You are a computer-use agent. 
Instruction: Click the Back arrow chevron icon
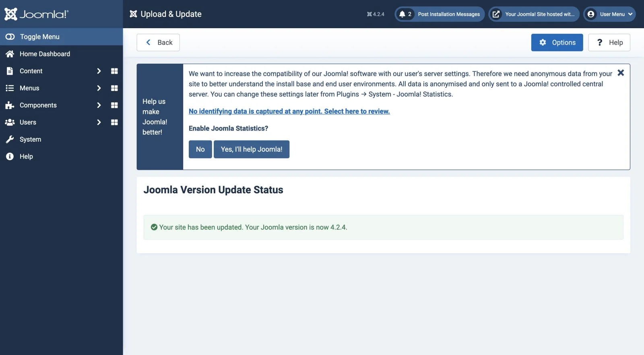(148, 42)
